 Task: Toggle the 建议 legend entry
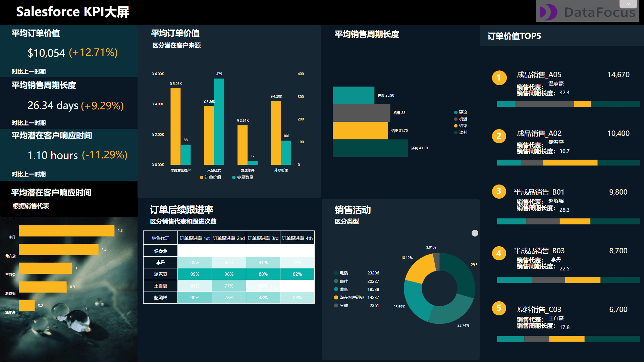461,112
